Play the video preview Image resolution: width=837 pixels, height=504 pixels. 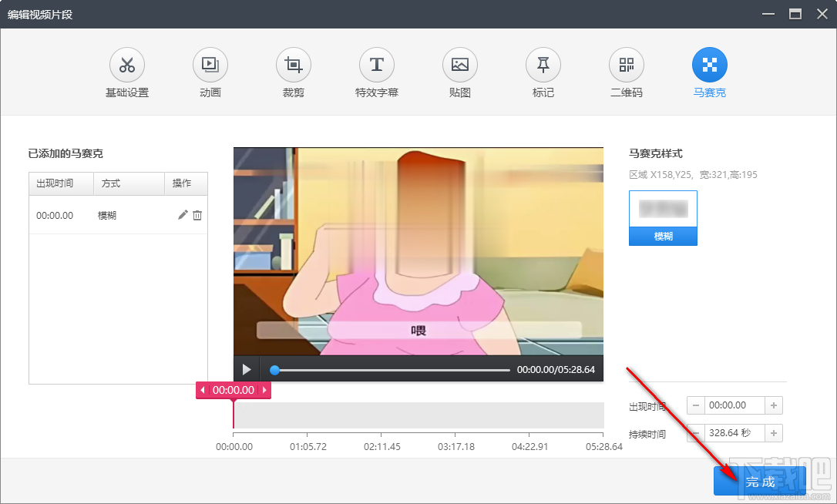click(x=247, y=370)
